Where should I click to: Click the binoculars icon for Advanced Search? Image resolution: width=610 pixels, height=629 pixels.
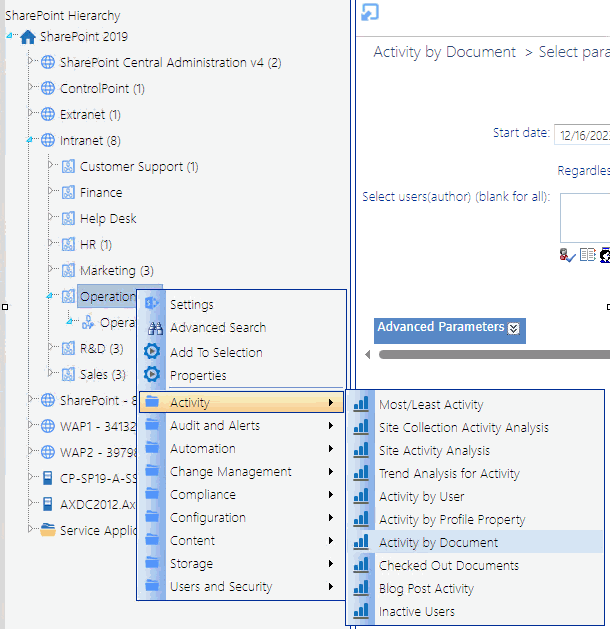click(x=155, y=328)
